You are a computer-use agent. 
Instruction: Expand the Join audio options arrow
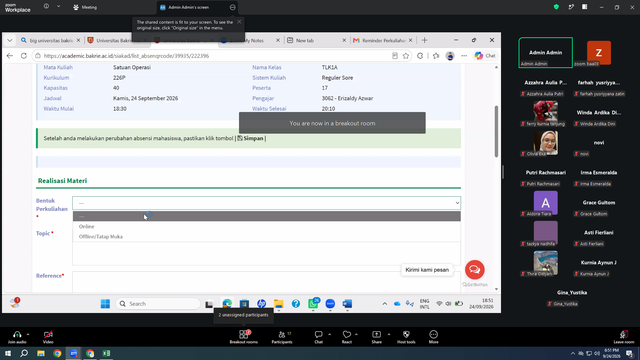[x=28, y=334]
